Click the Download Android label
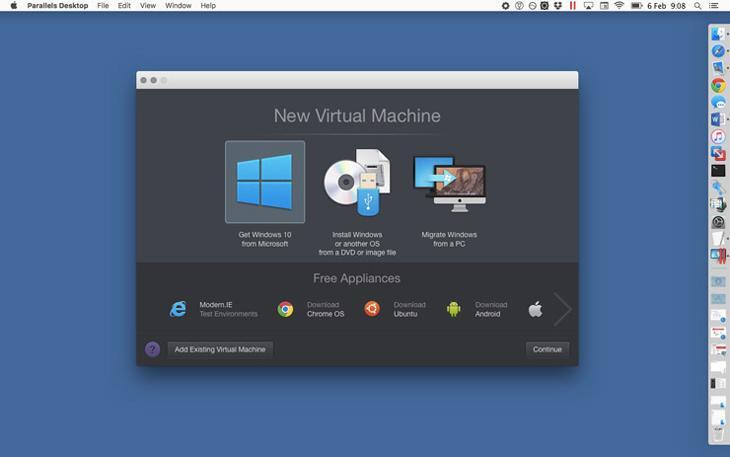This screenshot has height=457, width=730. click(491, 309)
